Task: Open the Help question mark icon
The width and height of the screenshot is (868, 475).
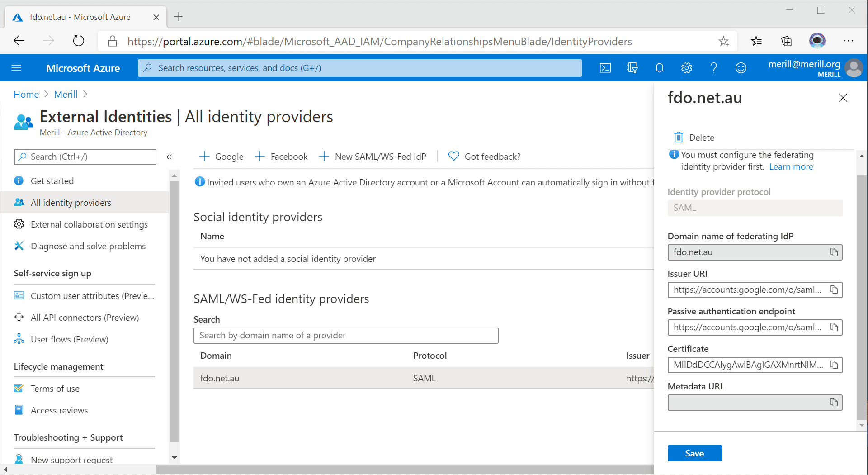Action: [714, 68]
